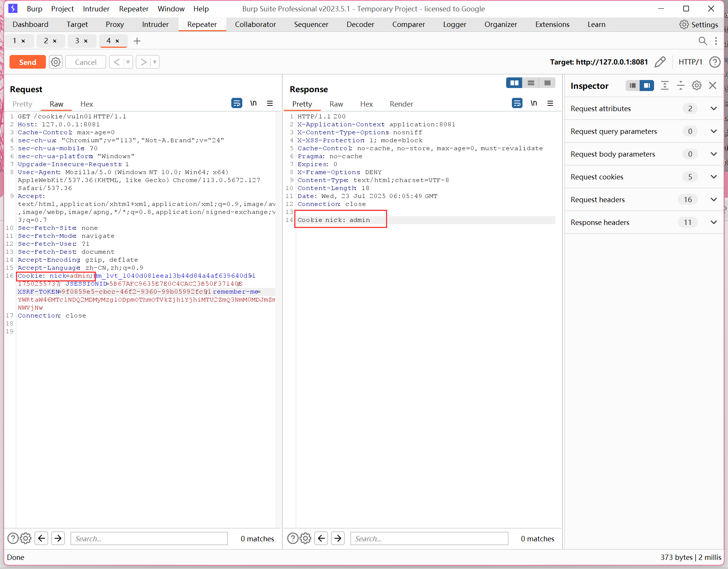Close the Inspector panel
728x569 pixels.
click(x=713, y=86)
